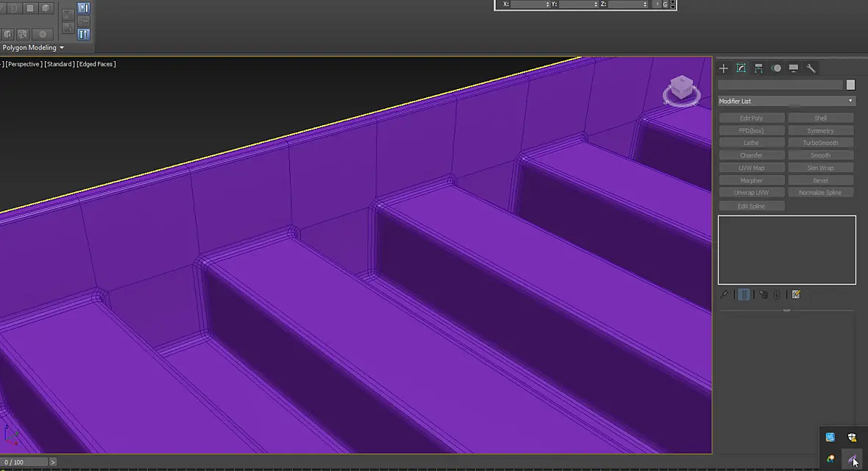Click the empty modifier stack list
This screenshot has height=471, width=868.
point(786,250)
